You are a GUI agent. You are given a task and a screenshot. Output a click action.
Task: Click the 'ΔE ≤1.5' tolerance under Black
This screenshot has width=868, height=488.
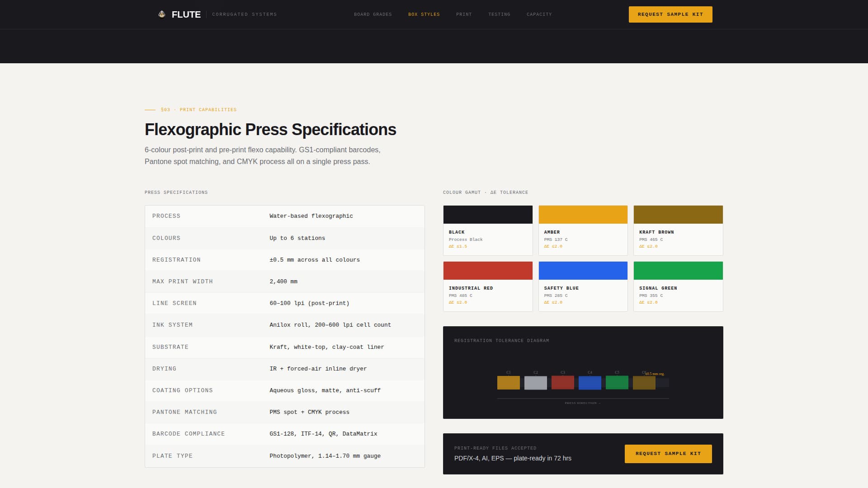[x=458, y=246]
